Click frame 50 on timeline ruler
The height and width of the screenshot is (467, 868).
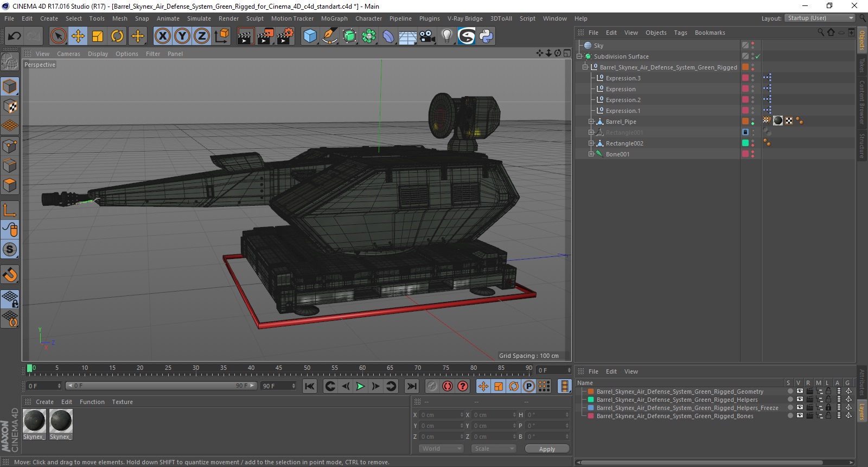click(307, 368)
